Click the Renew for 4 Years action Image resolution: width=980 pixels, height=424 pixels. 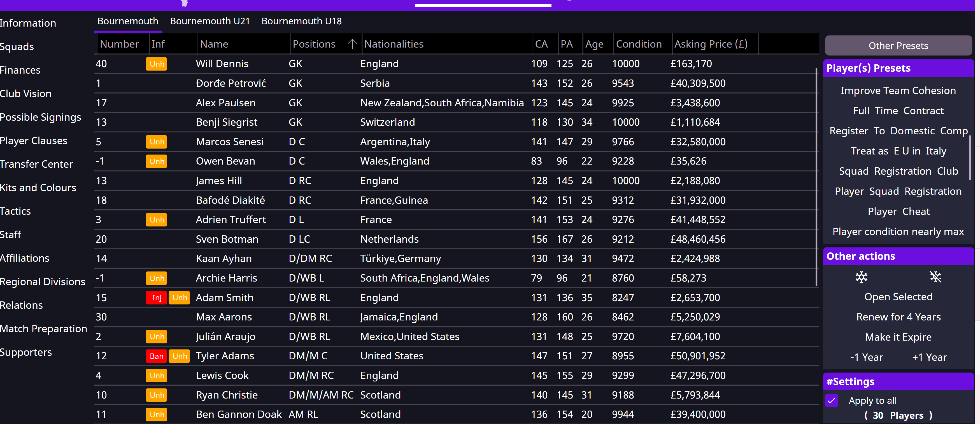pos(898,317)
